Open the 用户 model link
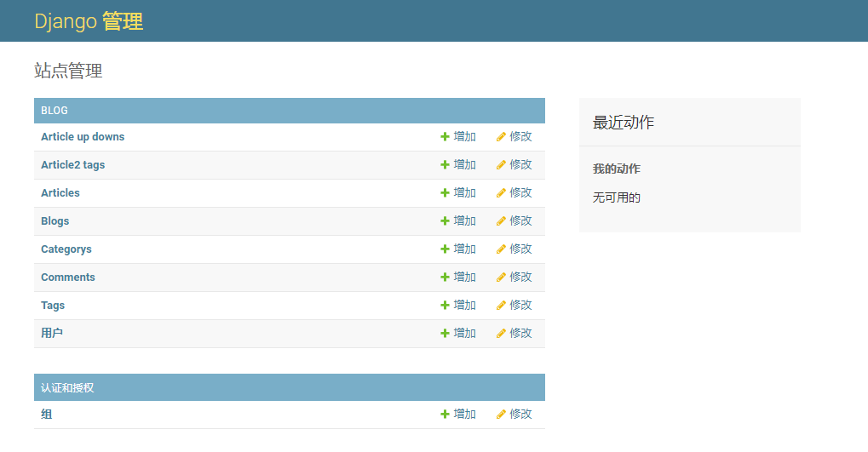This screenshot has height=452, width=868. click(x=51, y=333)
